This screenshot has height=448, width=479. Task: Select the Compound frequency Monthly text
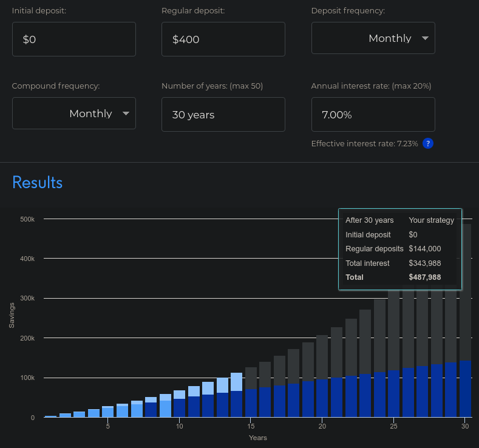(x=90, y=114)
